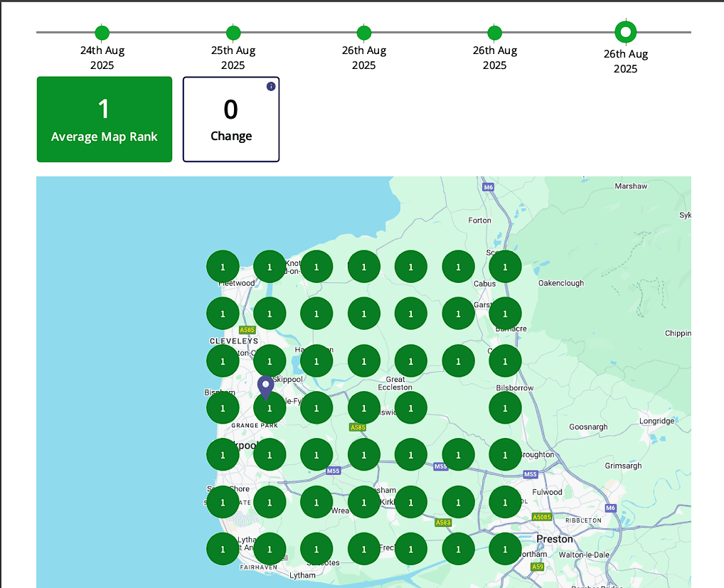This screenshot has height=588, width=724.
Task: Click the Marshaw label on the map
Action: [x=631, y=186]
